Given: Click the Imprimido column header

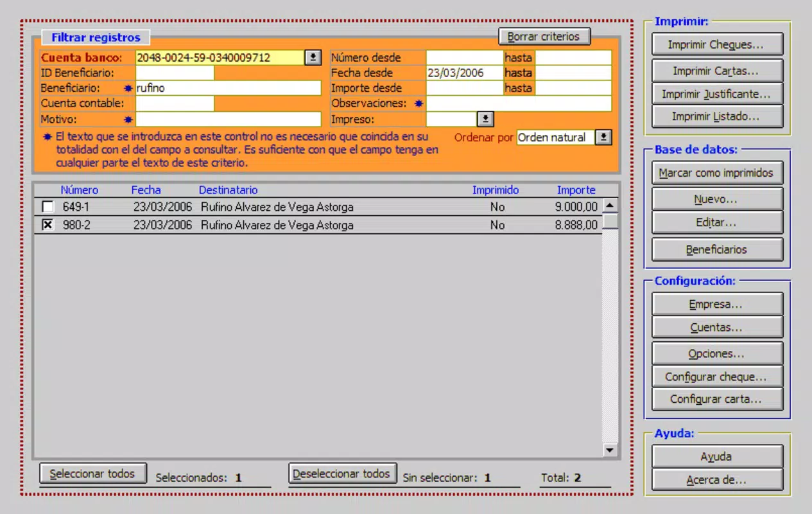Looking at the screenshot, I should (x=496, y=190).
